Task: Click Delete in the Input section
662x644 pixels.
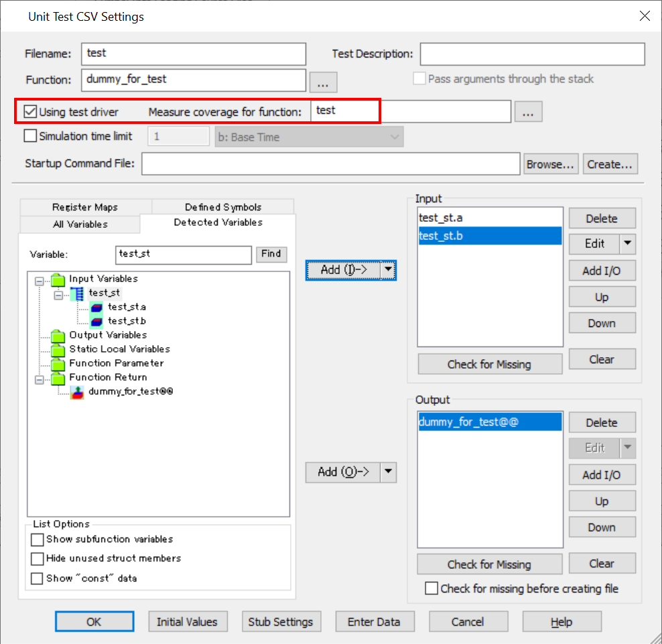Action: tap(602, 218)
